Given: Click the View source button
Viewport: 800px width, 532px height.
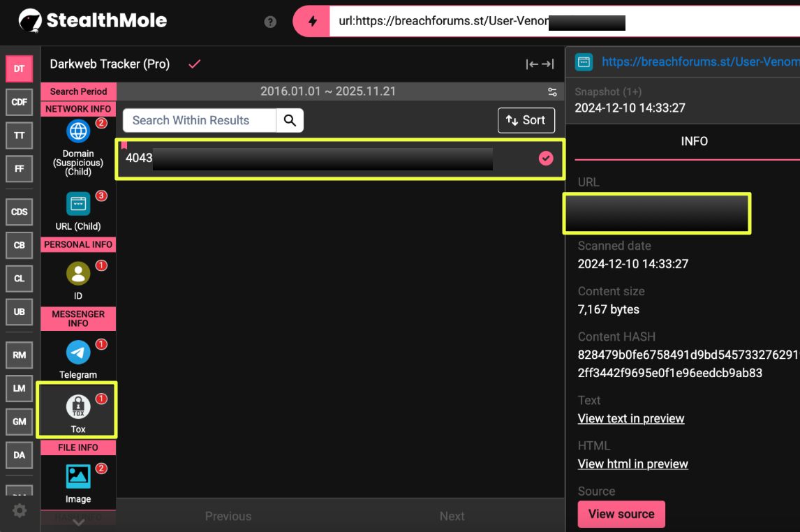Looking at the screenshot, I should pyautogui.click(x=621, y=514).
